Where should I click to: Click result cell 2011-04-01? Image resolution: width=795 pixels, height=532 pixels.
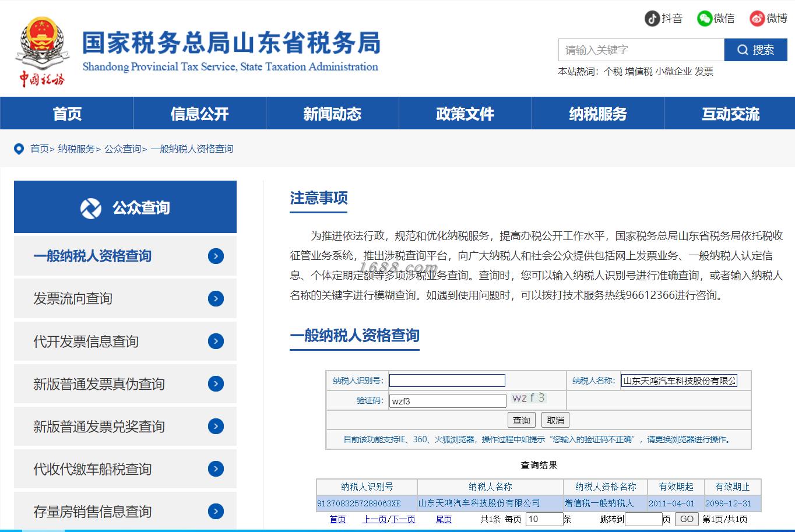coord(676,503)
